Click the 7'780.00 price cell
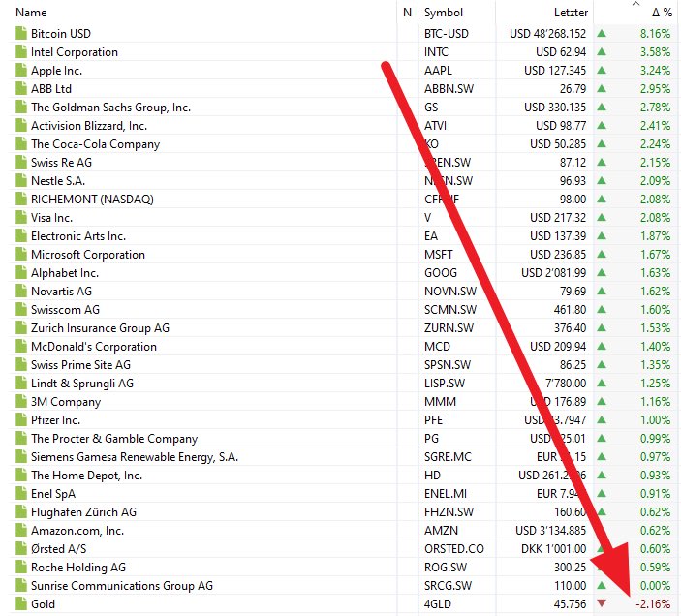681x616 pixels. [566, 383]
